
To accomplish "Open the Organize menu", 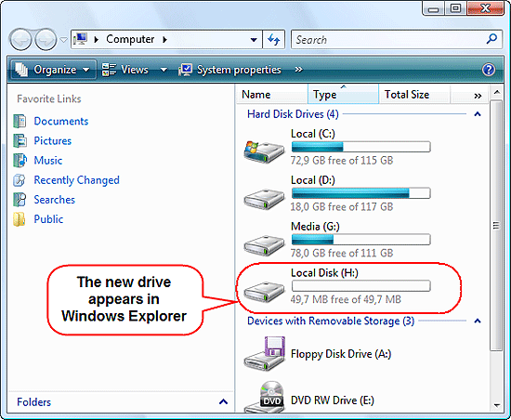I will click(54, 70).
